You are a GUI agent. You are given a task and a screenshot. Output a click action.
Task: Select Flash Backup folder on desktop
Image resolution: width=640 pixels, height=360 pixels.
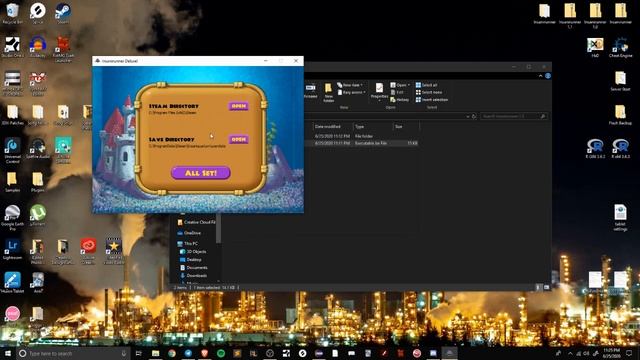click(620, 114)
